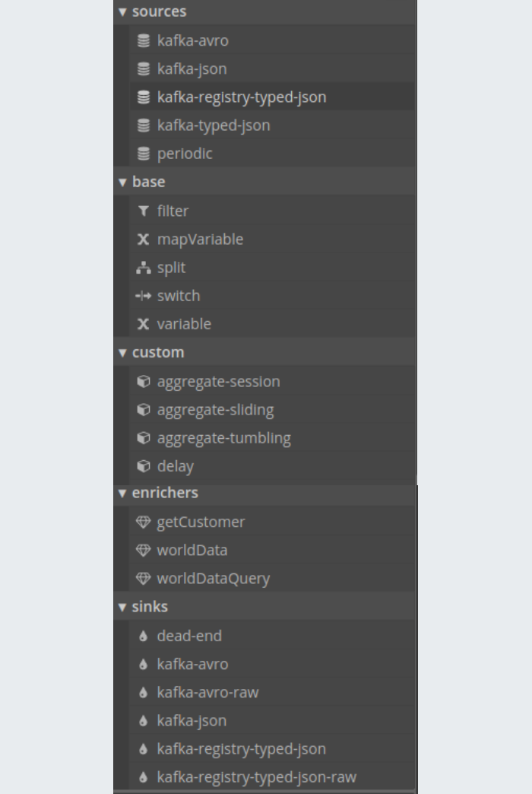Pick the variable node entry
The height and width of the screenshot is (794, 532).
coord(272,324)
